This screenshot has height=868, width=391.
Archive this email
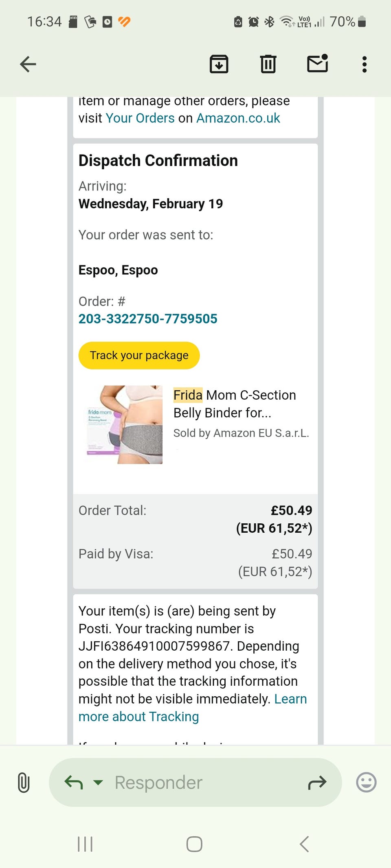pos(219,64)
